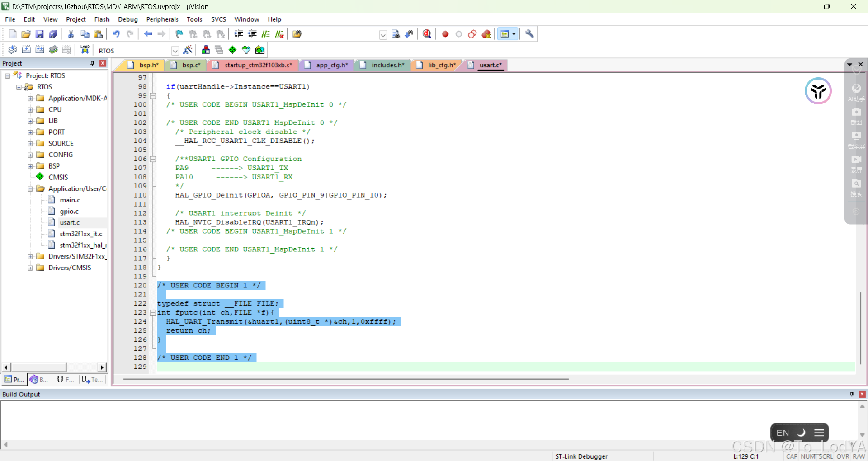Open Find in Files
The width and height of the screenshot is (868, 461).
pos(297,34)
